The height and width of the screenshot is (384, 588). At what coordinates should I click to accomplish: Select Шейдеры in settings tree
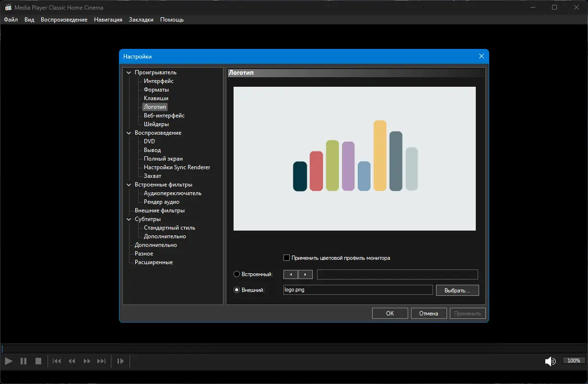[156, 124]
